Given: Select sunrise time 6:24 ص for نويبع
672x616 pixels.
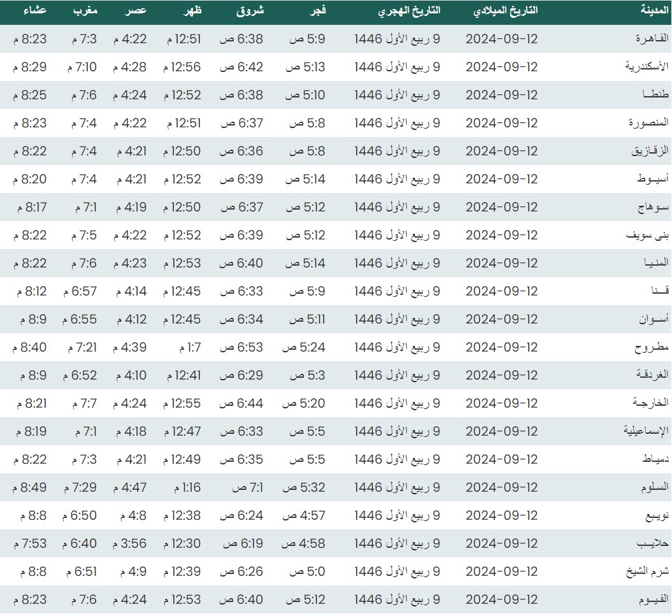Looking at the screenshot, I should click(241, 515).
